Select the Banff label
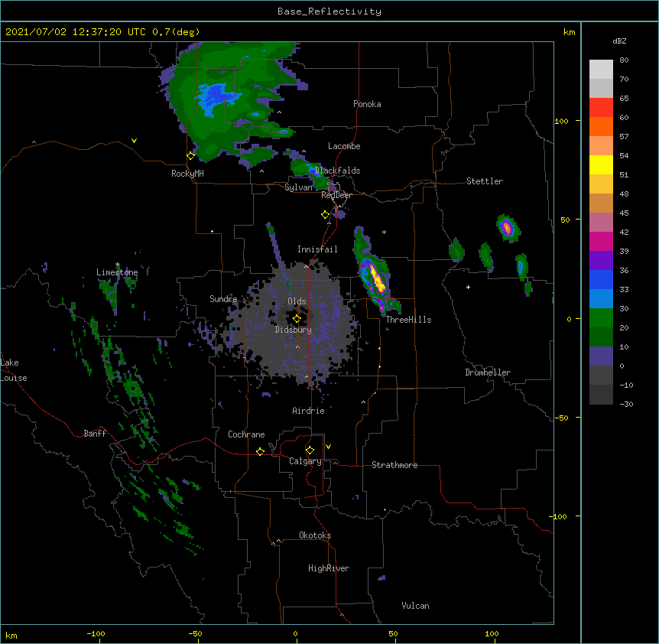 click(95, 434)
